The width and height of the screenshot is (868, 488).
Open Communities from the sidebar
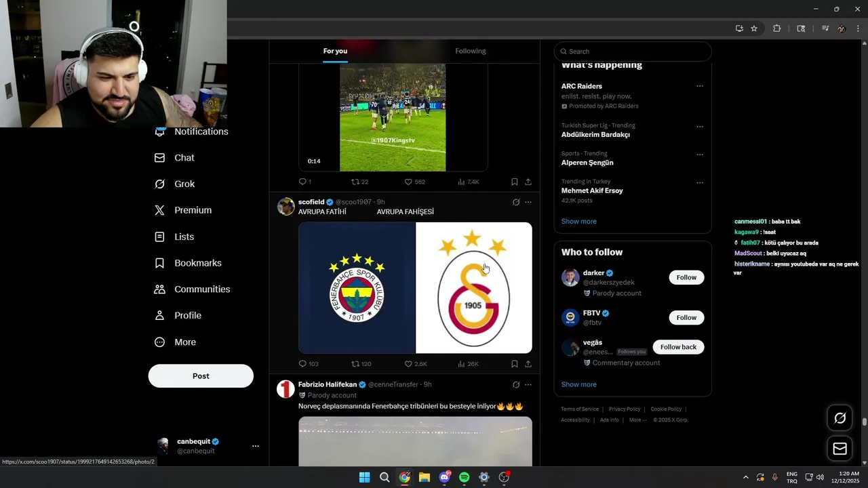tap(193, 289)
